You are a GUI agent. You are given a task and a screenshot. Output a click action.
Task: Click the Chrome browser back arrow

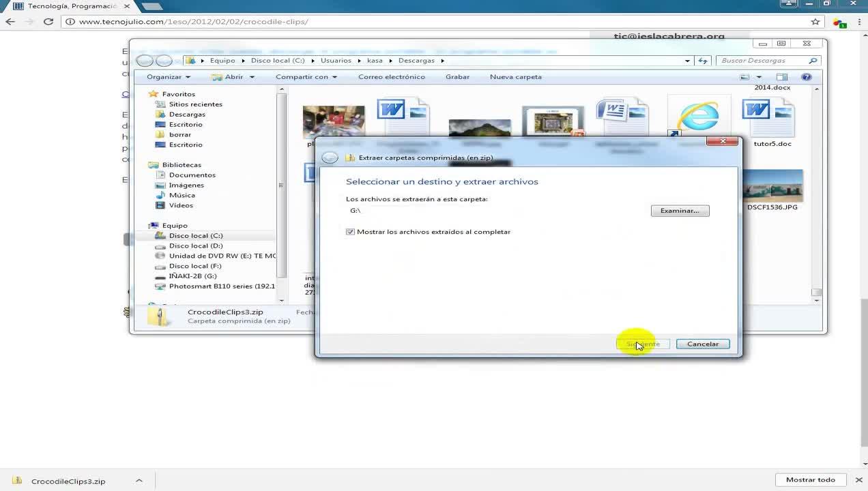(10, 22)
